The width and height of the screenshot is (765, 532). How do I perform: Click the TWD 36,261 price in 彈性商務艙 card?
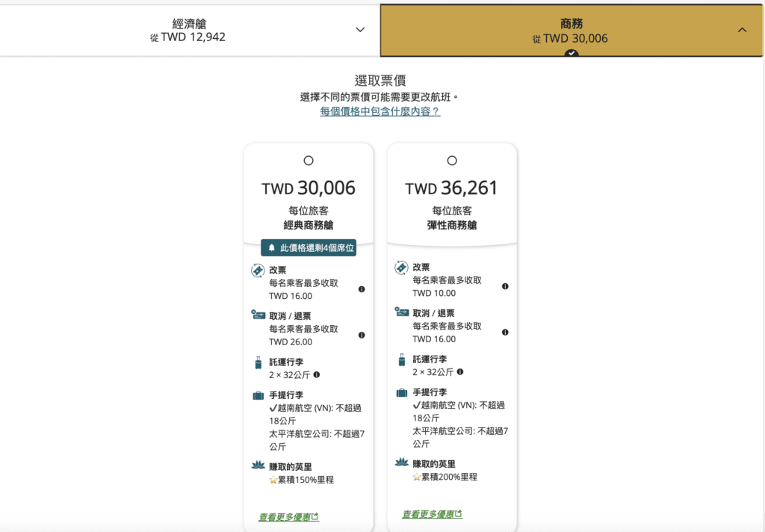point(452,188)
